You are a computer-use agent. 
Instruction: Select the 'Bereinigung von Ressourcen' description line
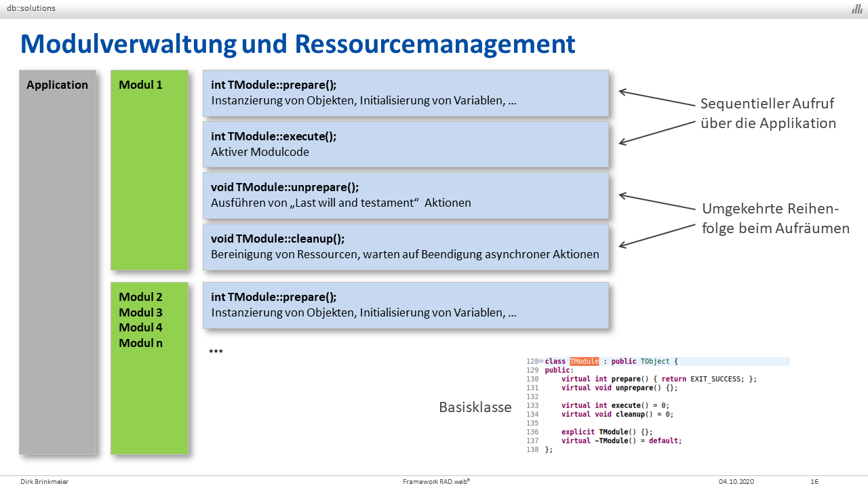point(406,254)
